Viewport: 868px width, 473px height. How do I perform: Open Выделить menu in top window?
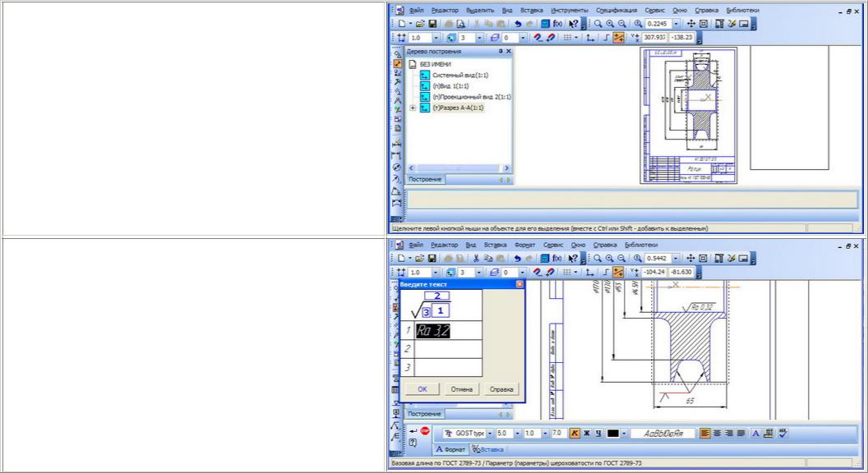[479, 10]
